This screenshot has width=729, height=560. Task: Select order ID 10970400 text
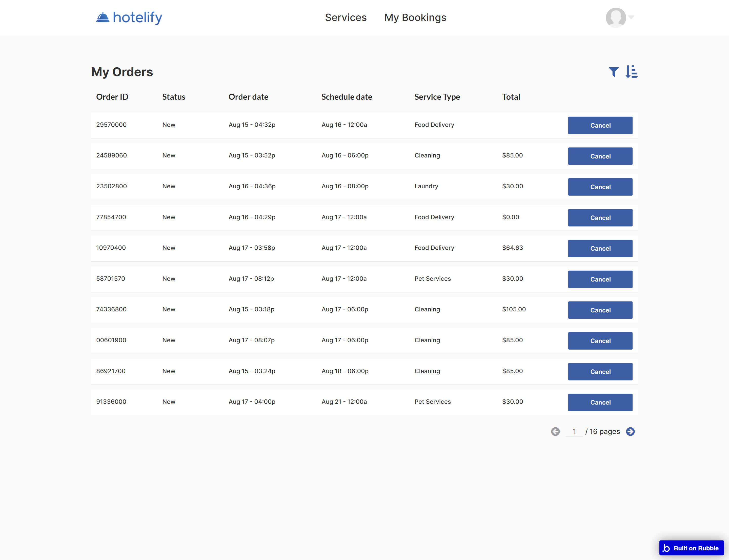click(x=111, y=248)
